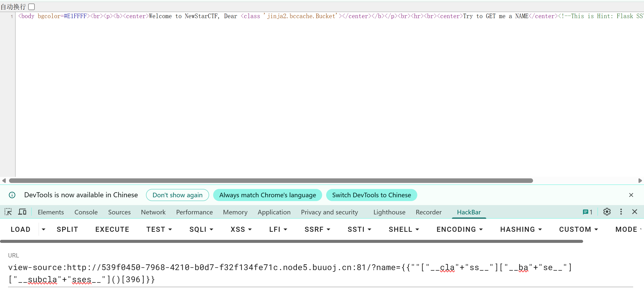Open the issues counter message icon

[587, 212]
